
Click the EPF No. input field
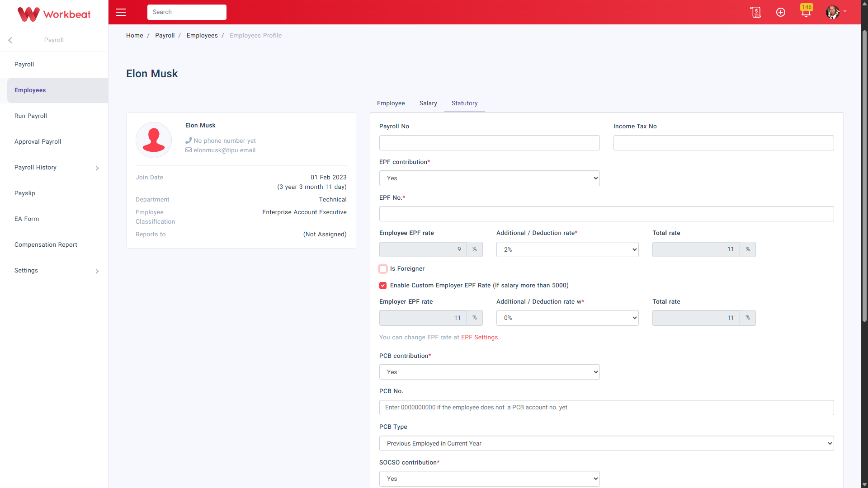point(606,214)
